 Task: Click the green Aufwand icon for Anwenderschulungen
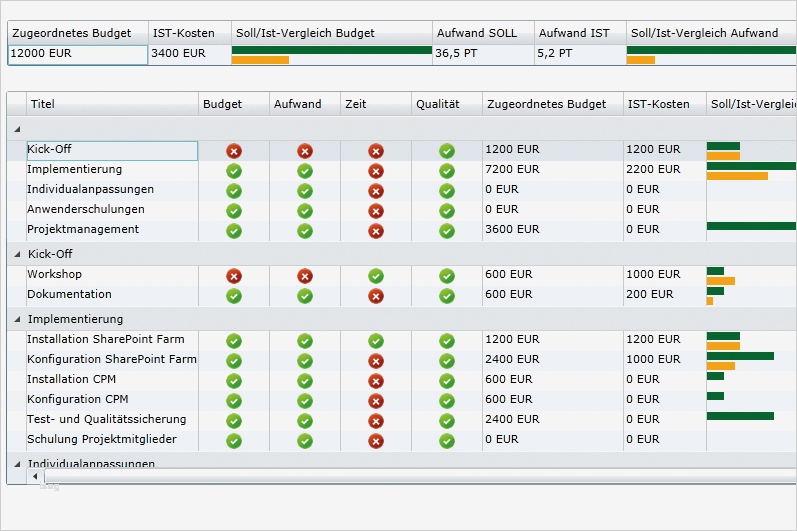(305, 211)
